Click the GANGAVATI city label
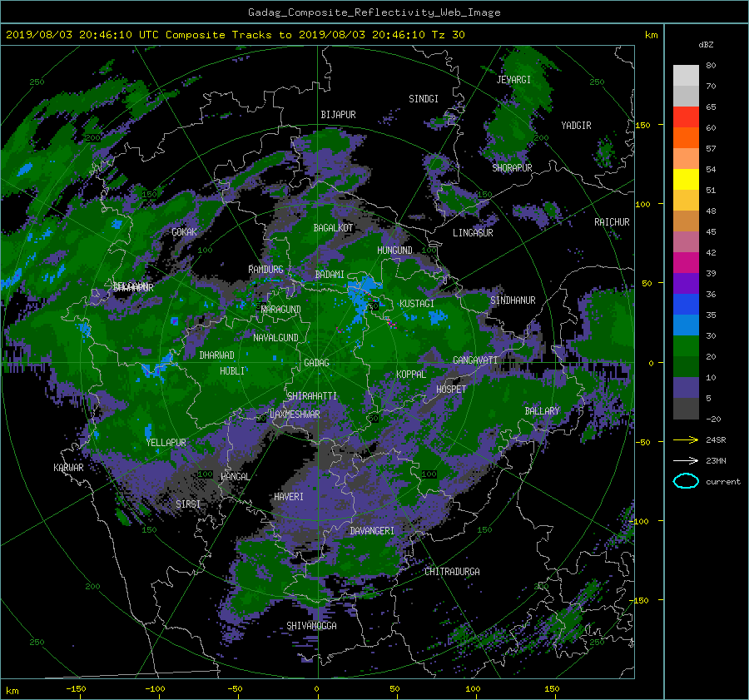Viewport: 749px width, 700px height. (x=475, y=360)
